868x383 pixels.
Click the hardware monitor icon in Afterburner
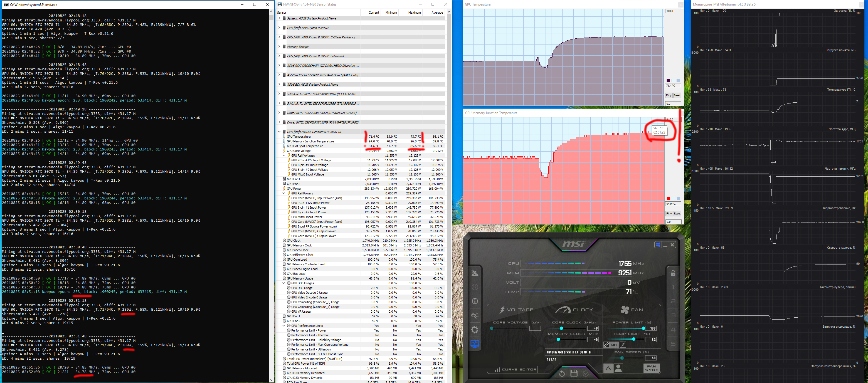(x=475, y=344)
